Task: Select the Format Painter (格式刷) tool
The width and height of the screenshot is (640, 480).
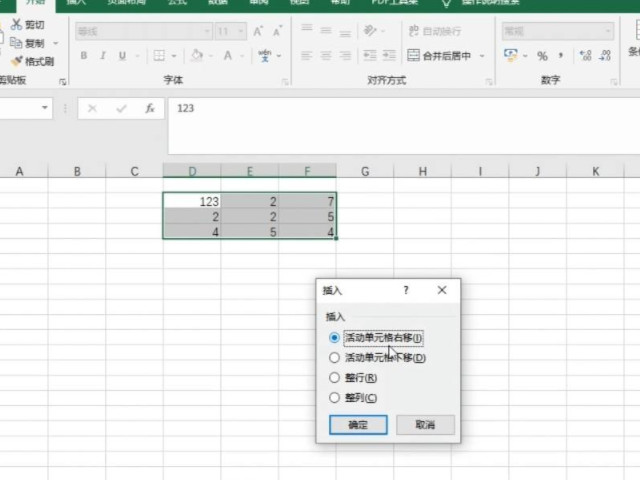Action: (x=16, y=61)
